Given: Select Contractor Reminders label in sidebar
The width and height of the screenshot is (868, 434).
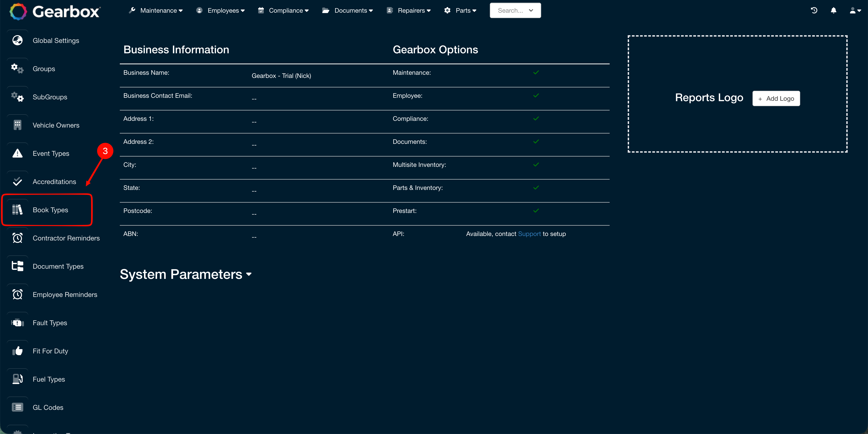Looking at the screenshot, I should (x=66, y=238).
